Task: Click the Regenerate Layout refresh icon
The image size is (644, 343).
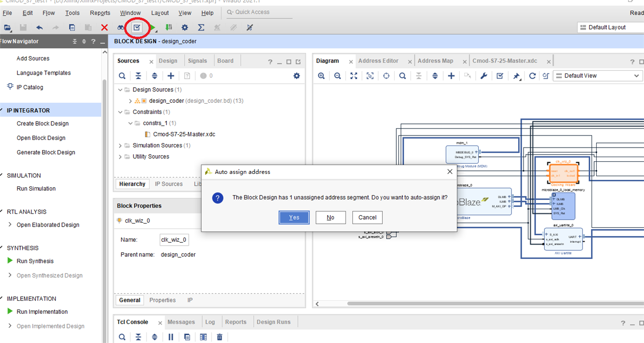Action: [532, 76]
